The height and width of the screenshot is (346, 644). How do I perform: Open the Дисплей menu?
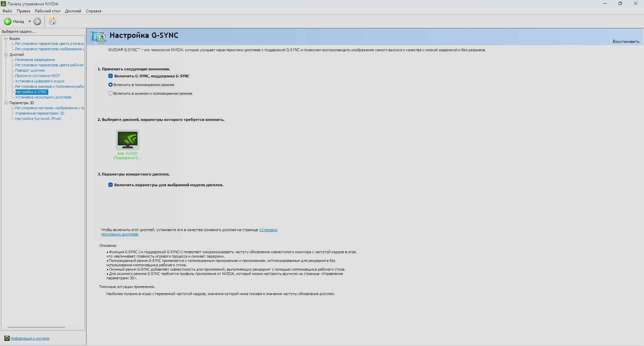pyautogui.click(x=73, y=11)
